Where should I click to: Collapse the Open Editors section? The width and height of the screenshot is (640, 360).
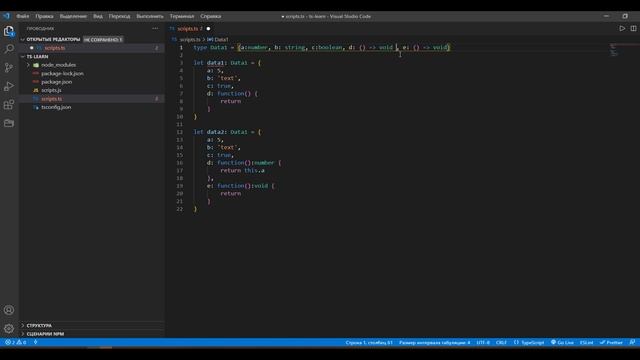pyautogui.click(x=22, y=40)
